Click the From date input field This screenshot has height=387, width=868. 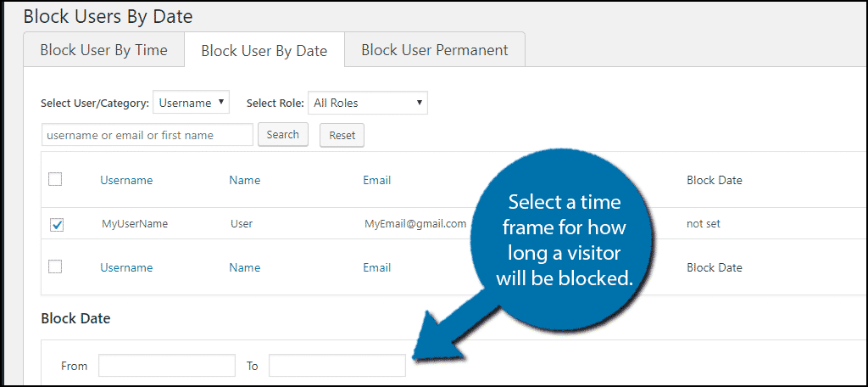(166, 366)
